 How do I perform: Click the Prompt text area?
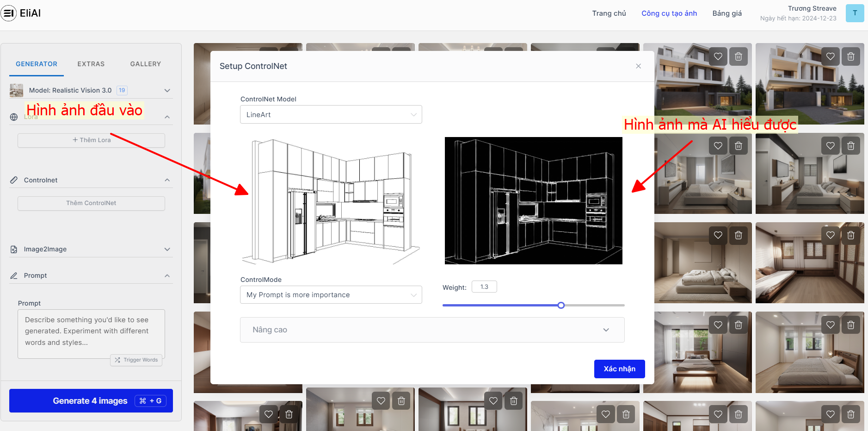tap(91, 331)
